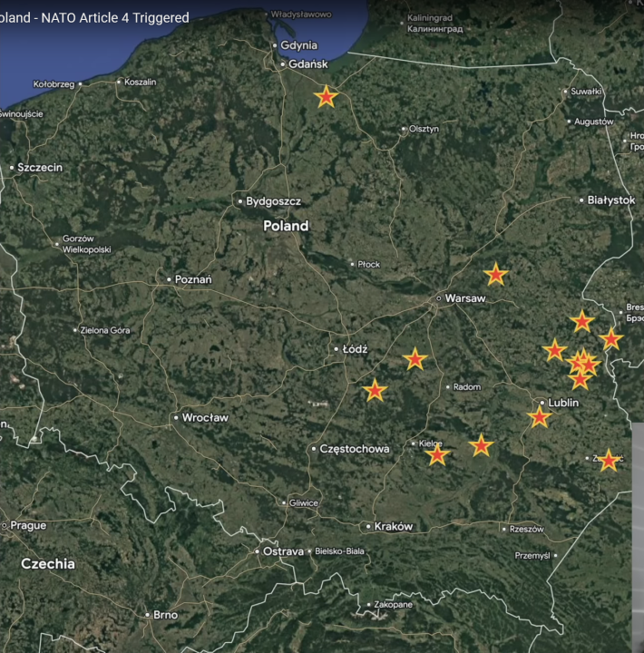Image resolution: width=644 pixels, height=653 pixels.
Task: Click the Częstochowa label
Action: [354, 449]
